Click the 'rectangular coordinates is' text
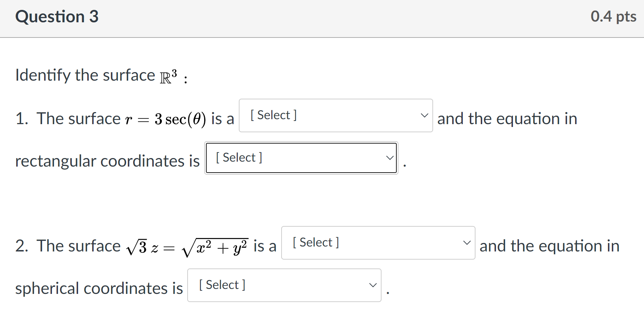Viewport: 644px width, 313px height. (107, 161)
